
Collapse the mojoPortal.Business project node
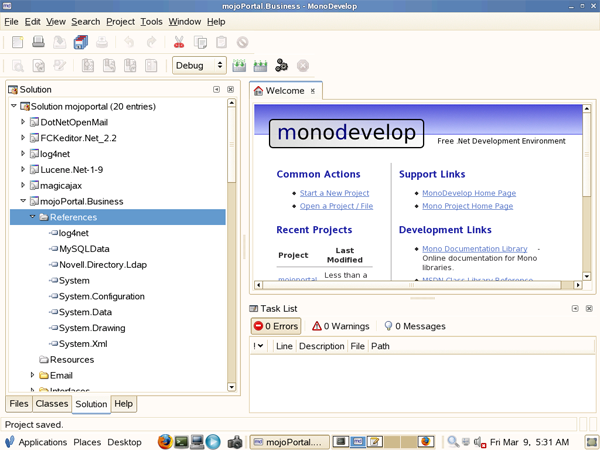[x=23, y=201]
